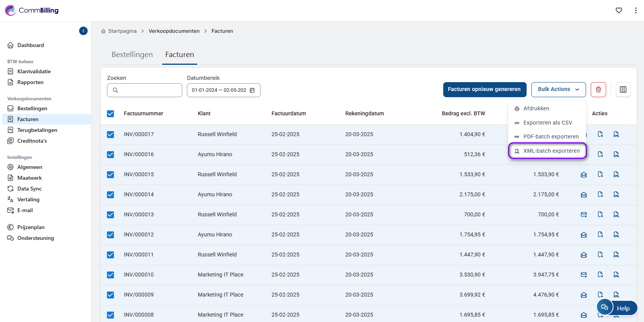Uncheck the select-all header checkbox
This screenshot has width=644, height=322.
(110, 114)
